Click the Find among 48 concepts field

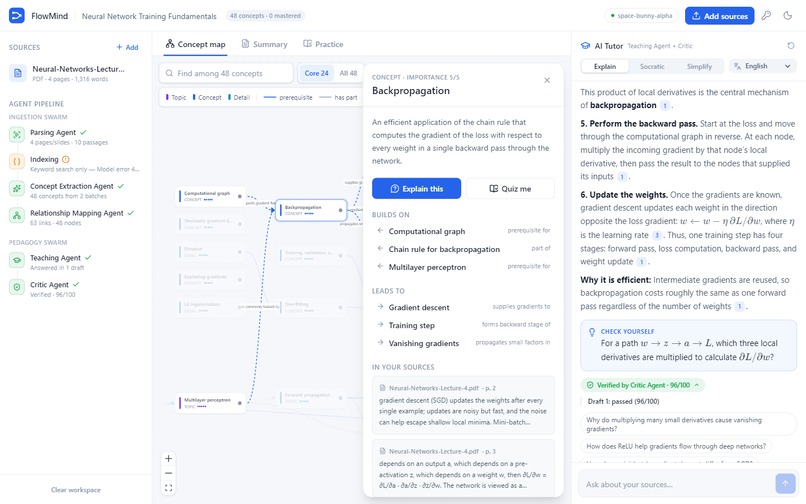coord(226,74)
